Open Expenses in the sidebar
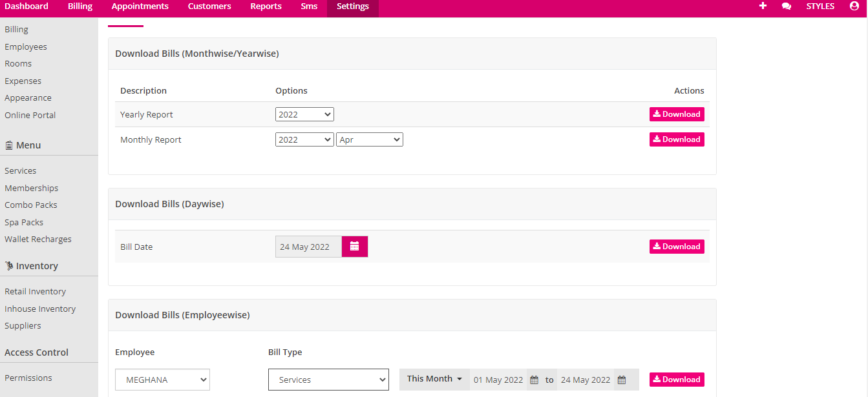Image resolution: width=868 pixels, height=397 pixels. coord(23,81)
